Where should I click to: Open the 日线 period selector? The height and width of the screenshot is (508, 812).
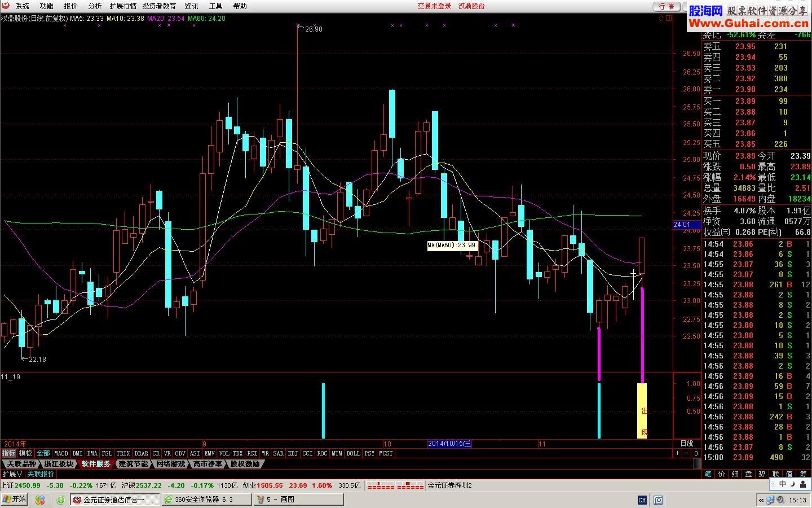click(x=687, y=443)
